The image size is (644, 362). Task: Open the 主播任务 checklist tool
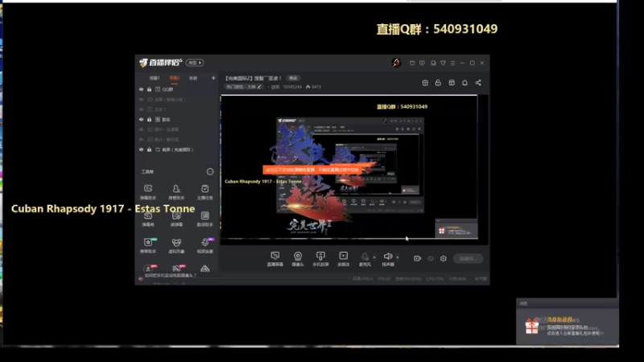pos(204,191)
